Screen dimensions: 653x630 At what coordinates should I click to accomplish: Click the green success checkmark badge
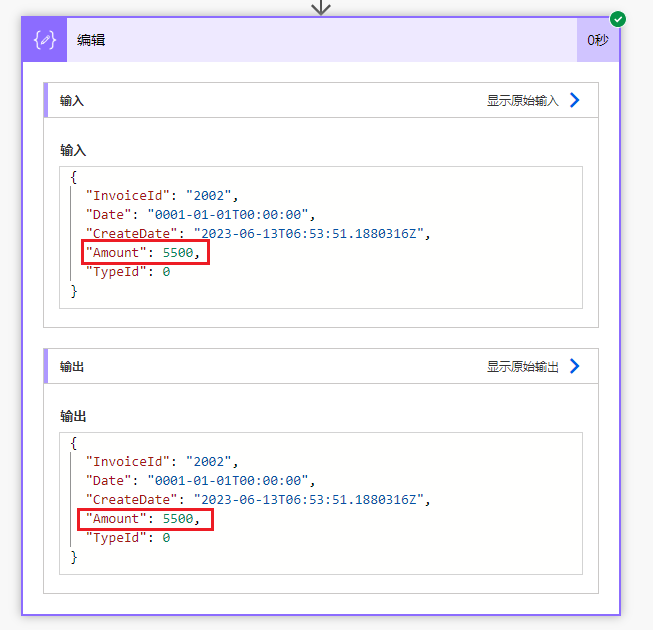618,19
